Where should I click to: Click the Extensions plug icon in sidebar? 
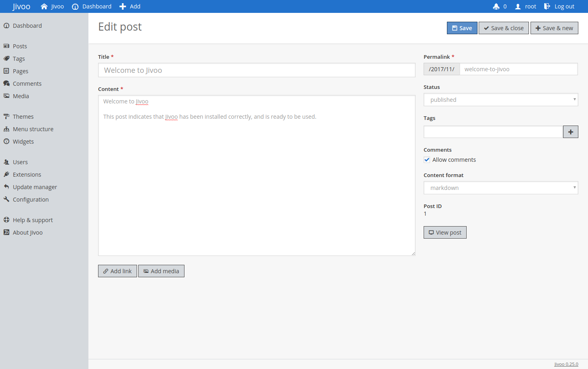pos(6,174)
